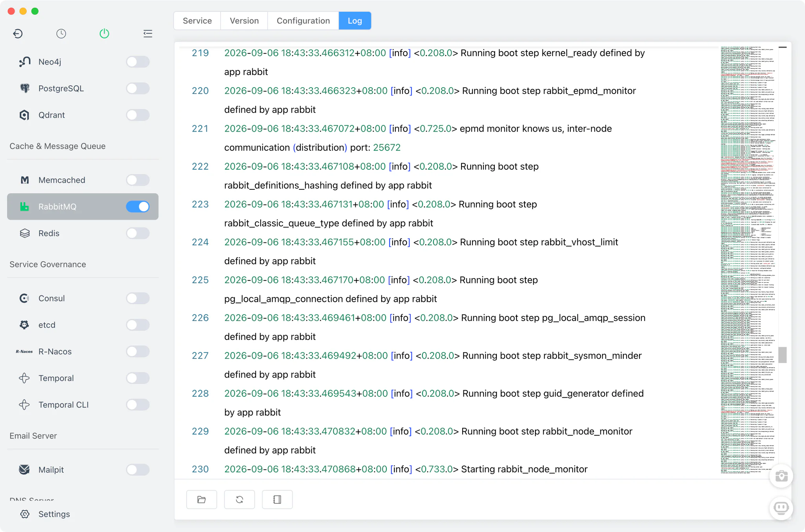Enable the Neo4j toggle switch
This screenshot has height=532, width=805.
pyautogui.click(x=138, y=62)
